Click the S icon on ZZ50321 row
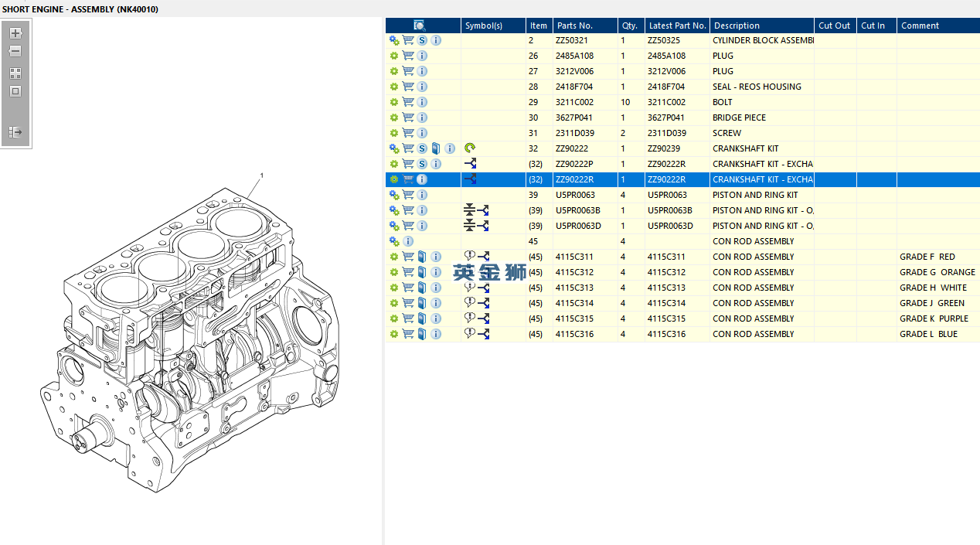 [x=423, y=40]
